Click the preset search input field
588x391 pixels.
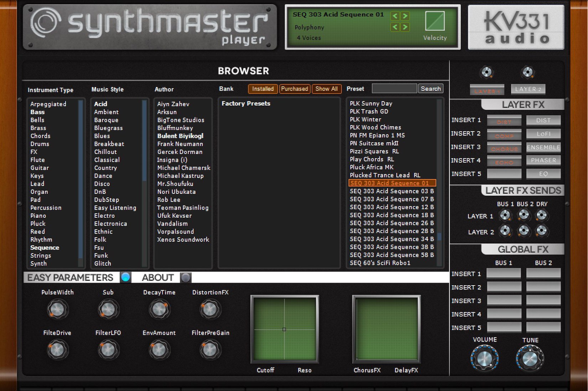point(394,88)
